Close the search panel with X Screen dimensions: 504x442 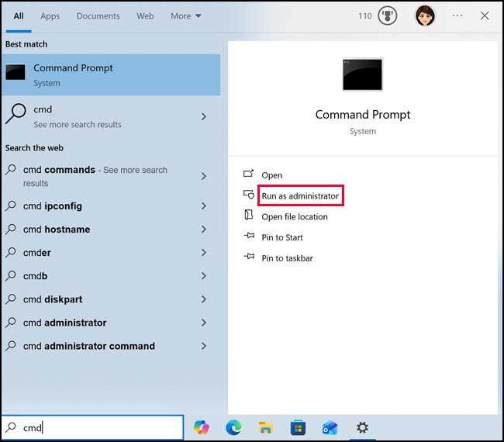pyautogui.click(x=485, y=16)
